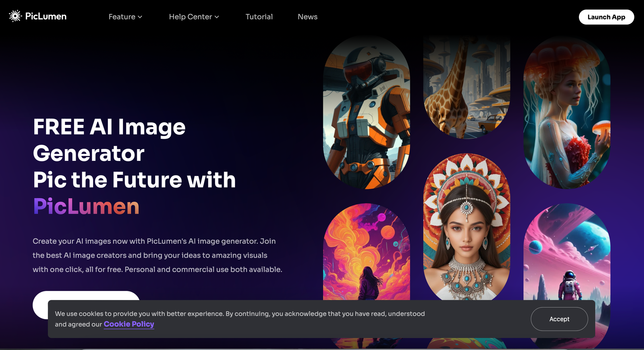Click the chevron next to Help Center
This screenshot has height=350, width=644.
(217, 17)
